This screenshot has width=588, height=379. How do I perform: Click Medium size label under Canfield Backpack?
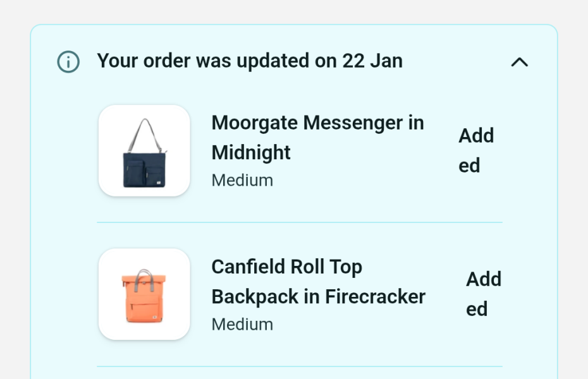(x=242, y=325)
